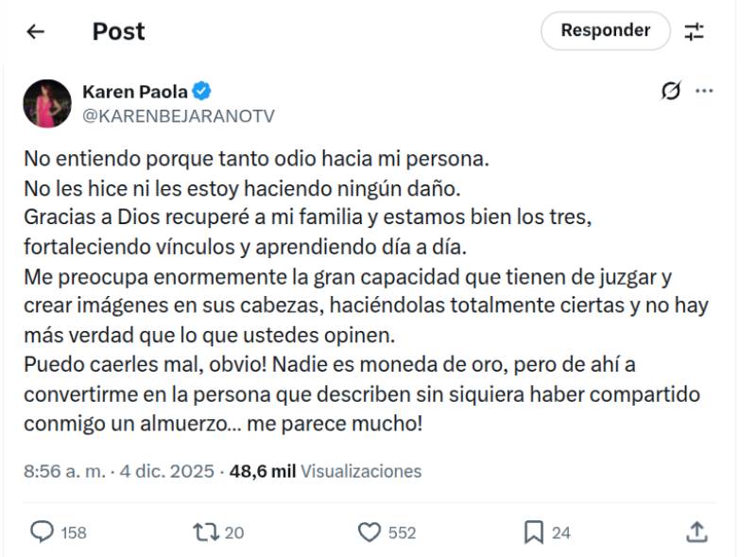Open the @KARENBEJARANOTV handle link

(x=179, y=115)
